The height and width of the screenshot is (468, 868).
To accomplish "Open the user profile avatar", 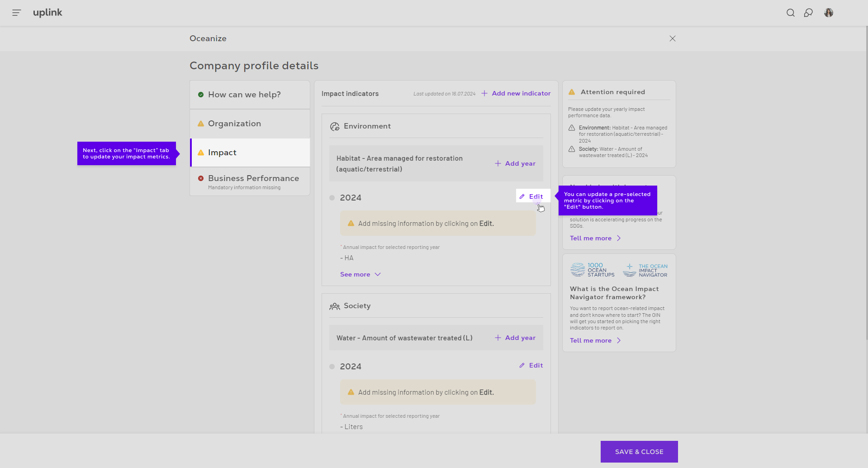I will pyautogui.click(x=828, y=13).
